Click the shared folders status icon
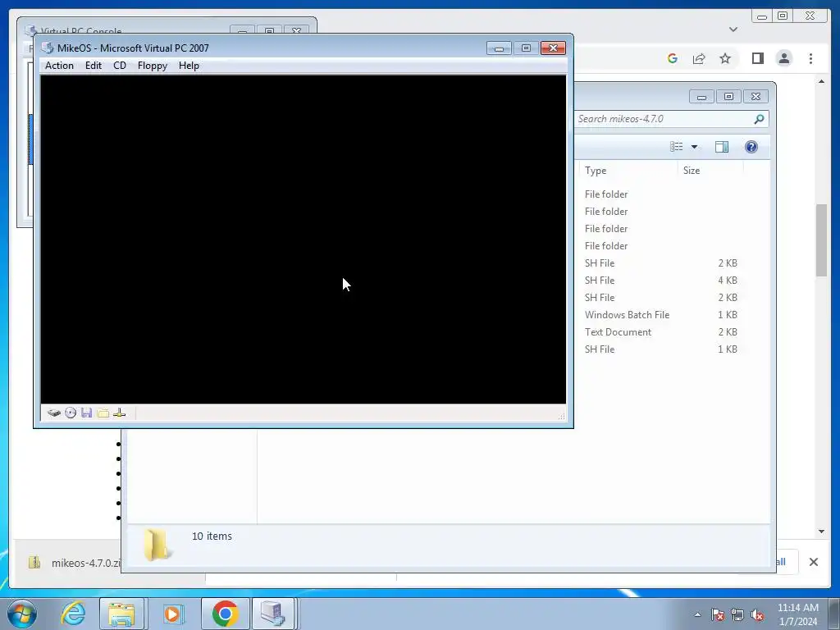Viewport: 840px width, 630px height. [103, 413]
